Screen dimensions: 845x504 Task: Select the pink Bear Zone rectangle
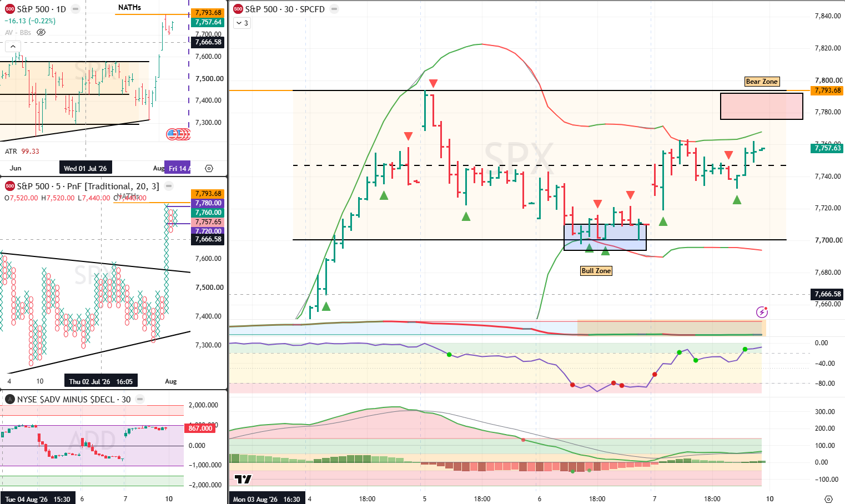click(x=762, y=106)
